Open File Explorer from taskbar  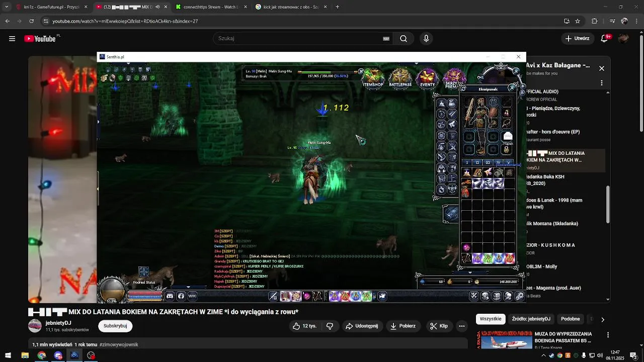pyautogui.click(x=25, y=355)
